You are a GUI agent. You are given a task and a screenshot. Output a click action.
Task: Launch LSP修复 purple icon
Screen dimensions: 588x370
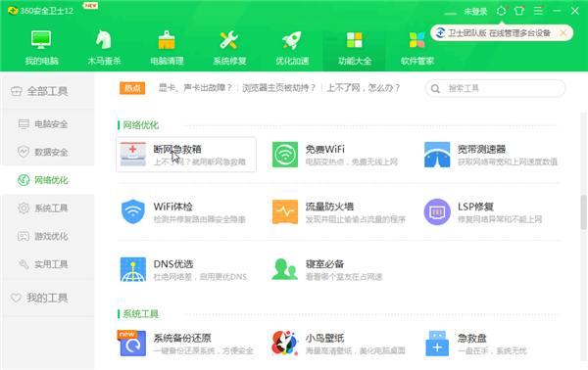coord(437,212)
